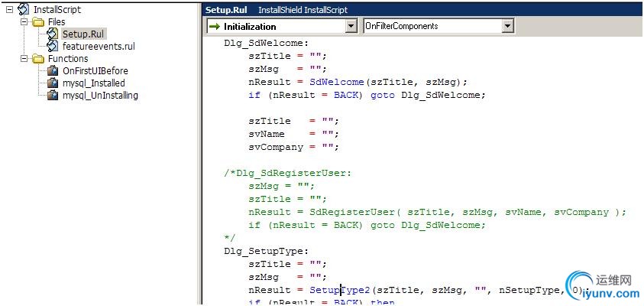Click the OnFirstUIBefore function icon
The height and width of the screenshot is (306, 644).
[53, 70]
